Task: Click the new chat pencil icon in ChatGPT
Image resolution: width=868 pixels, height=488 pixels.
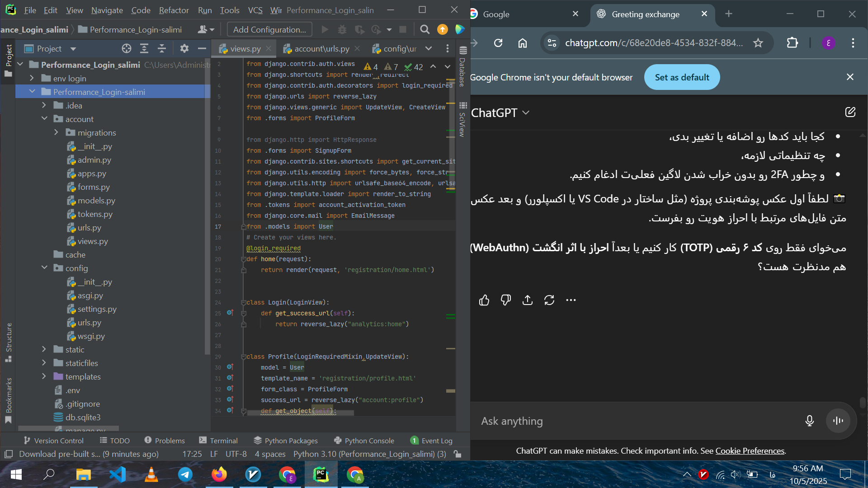Action: tap(850, 112)
